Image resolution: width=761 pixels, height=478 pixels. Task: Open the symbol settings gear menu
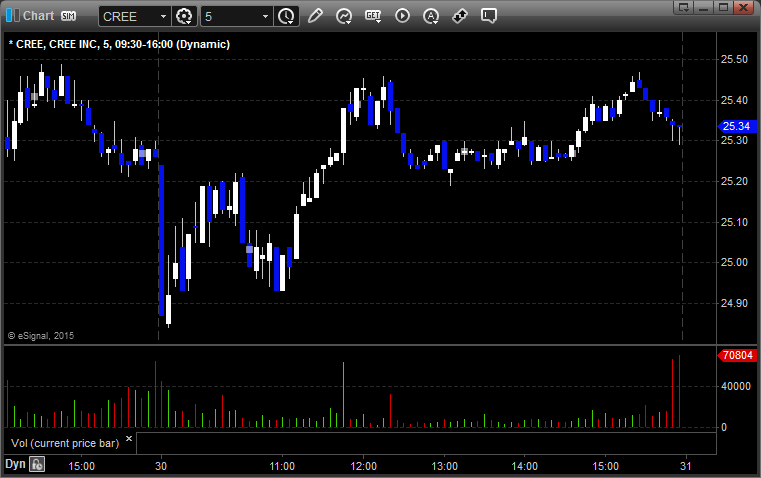(x=184, y=16)
